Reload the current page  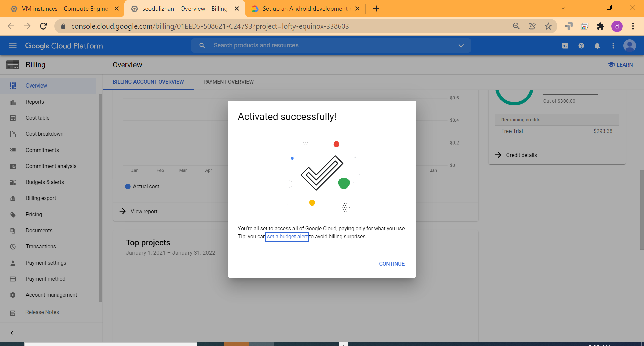[x=43, y=26]
